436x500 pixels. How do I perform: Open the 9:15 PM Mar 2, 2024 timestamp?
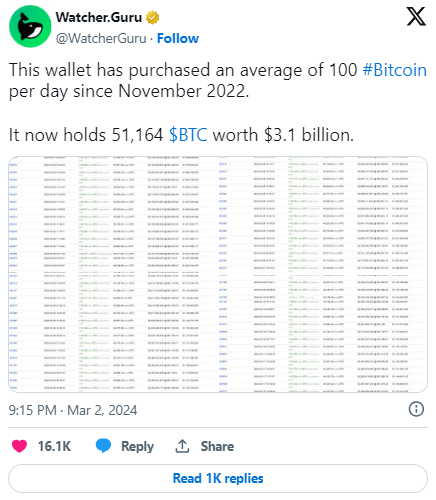(x=73, y=410)
